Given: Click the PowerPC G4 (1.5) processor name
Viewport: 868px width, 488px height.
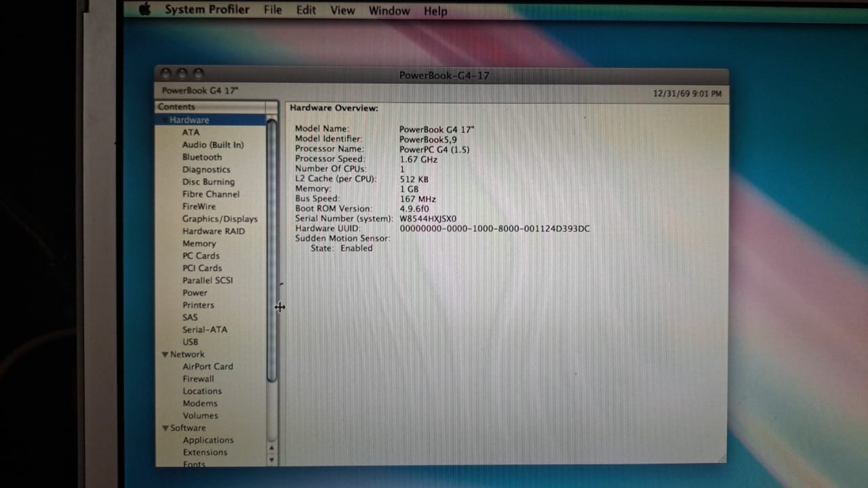Looking at the screenshot, I should (434, 149).
